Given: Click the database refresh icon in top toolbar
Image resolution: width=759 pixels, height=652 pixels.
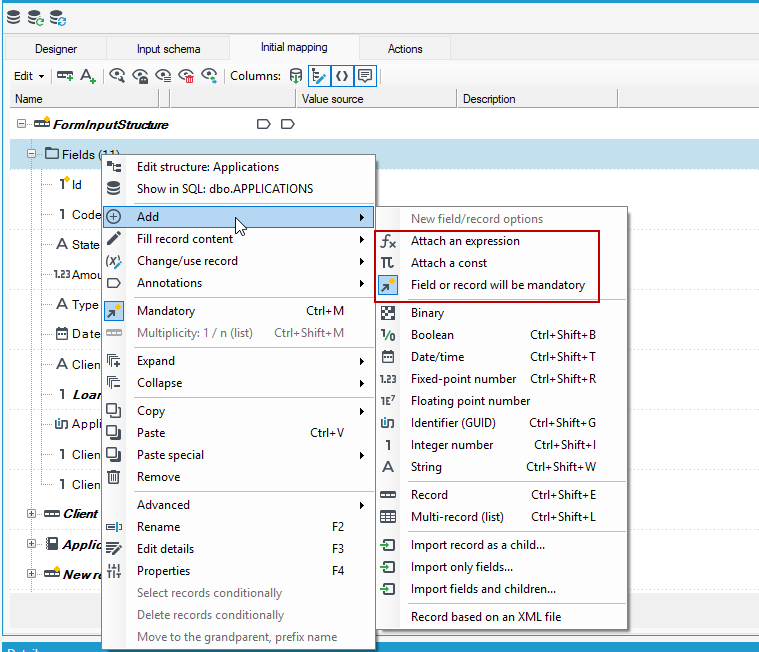Looking at the screenshot, I should pyautogui.click(x=35, y=18).
